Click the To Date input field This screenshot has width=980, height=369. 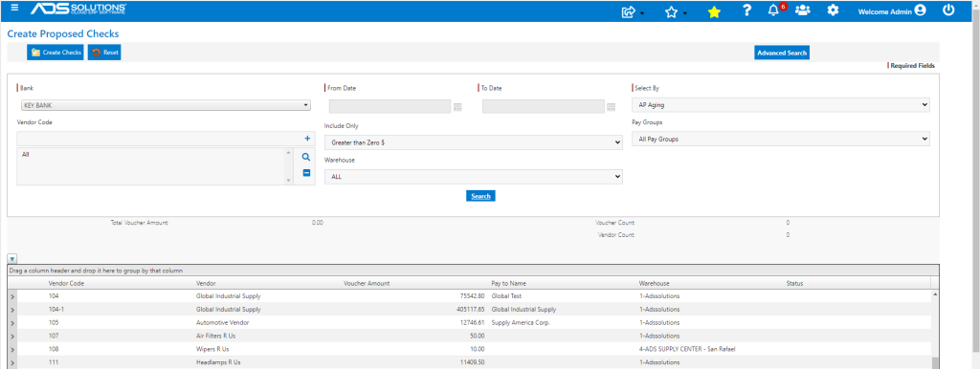coord(544,107)
